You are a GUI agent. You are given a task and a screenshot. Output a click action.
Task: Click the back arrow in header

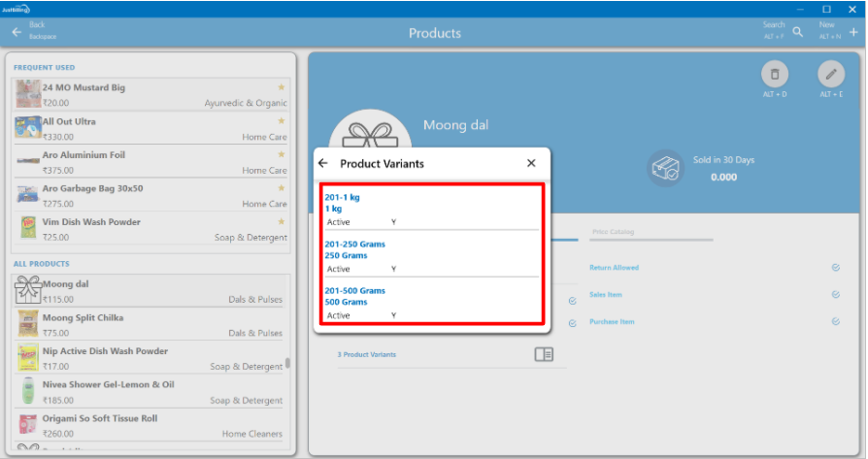tap(17, 32)
